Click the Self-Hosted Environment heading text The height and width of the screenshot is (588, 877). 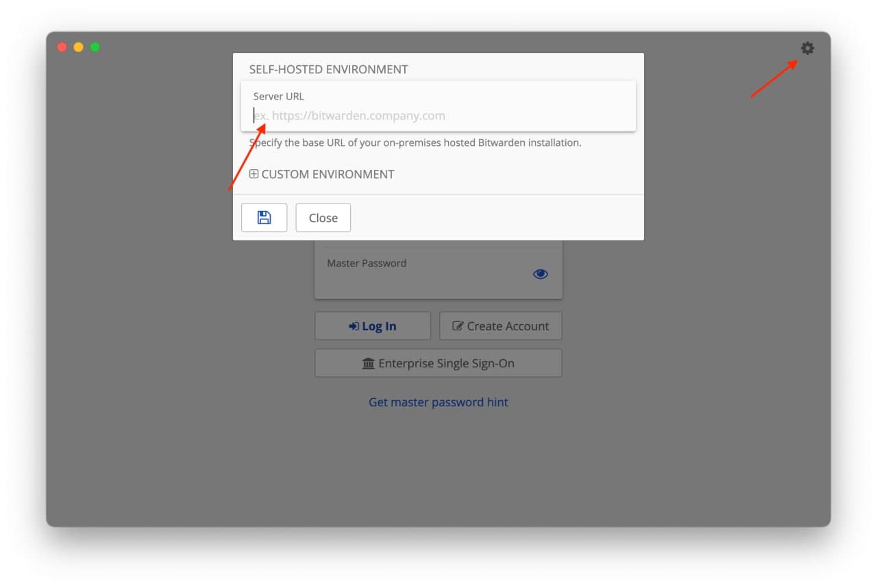pyautogui.click(x=328, y=69)
